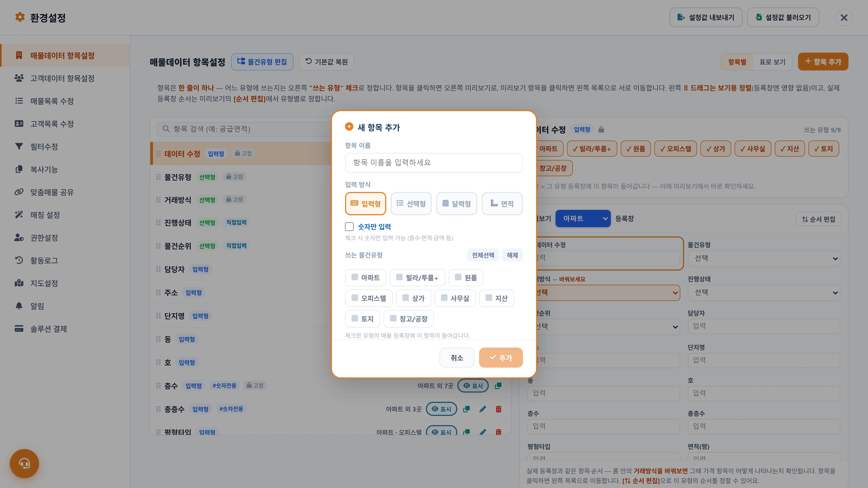Click the lock icon beside 입력형 badge

pos(601,129)
